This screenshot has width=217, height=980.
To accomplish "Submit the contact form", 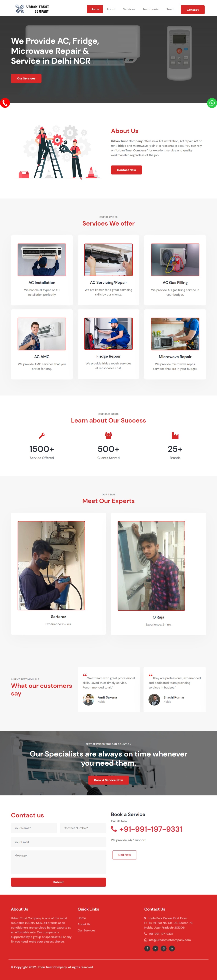I will point(58,882).
